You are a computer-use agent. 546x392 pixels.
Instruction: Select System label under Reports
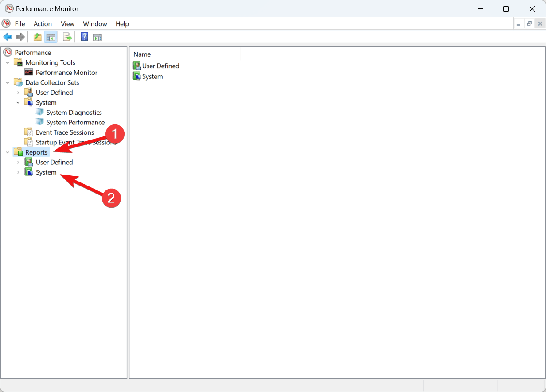point(46,172)
